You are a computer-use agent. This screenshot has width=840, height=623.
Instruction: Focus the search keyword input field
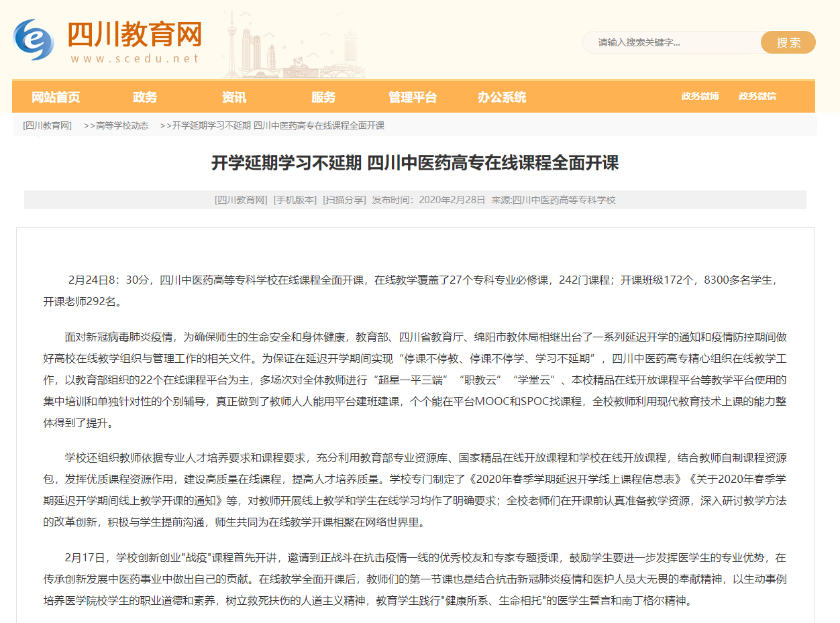click(671, 42)
